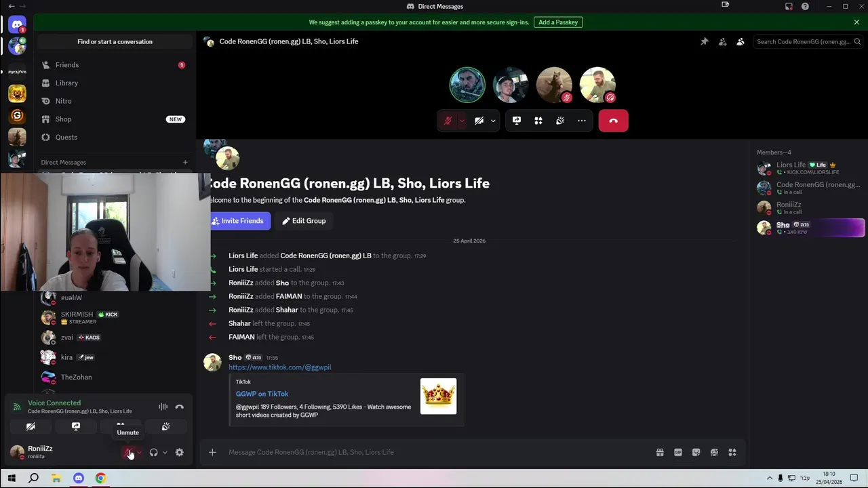Select Liors Life in members list

pyautogui.click(x=810, y=168)
